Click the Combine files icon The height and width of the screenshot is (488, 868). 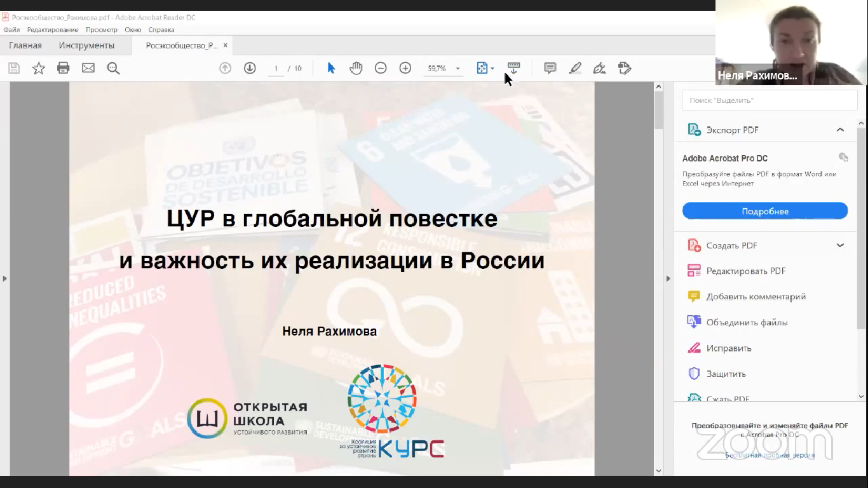point(694,322)
